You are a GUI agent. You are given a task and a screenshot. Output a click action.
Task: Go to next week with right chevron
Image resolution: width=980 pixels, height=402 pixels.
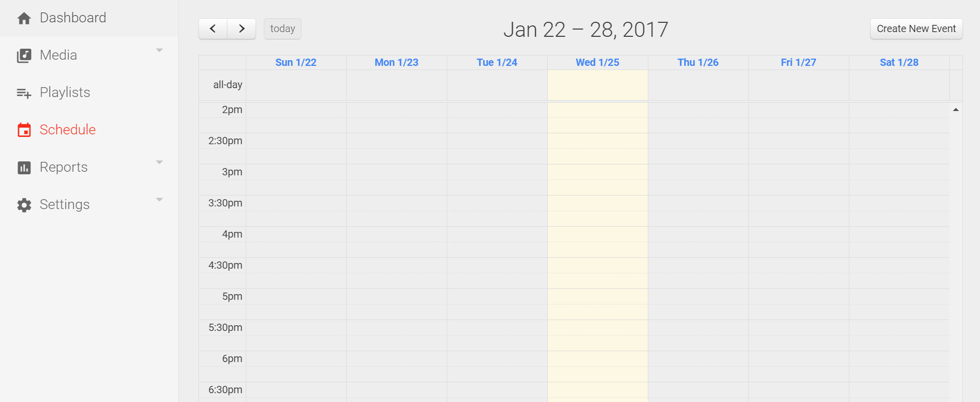[x=242, y=29]
